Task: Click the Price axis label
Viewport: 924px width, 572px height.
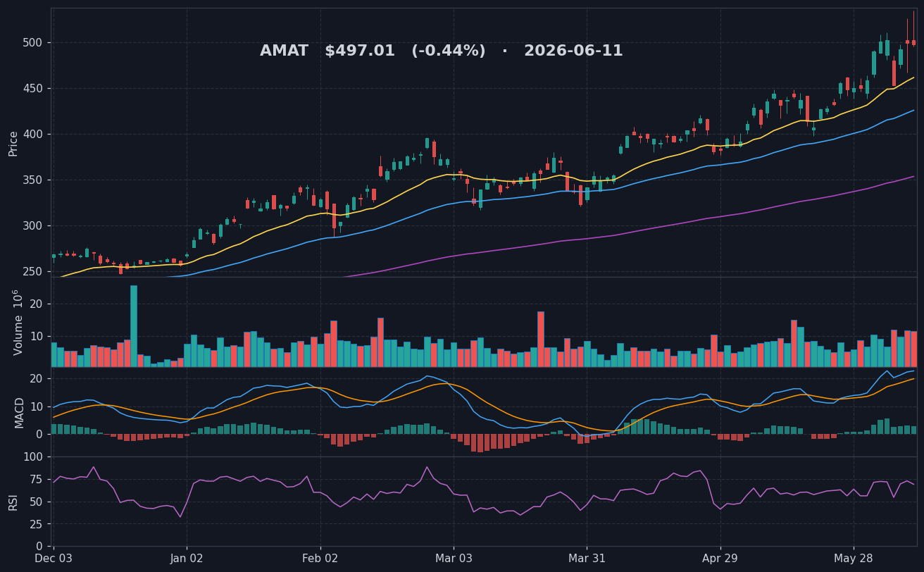Action: tap(13, 143)
